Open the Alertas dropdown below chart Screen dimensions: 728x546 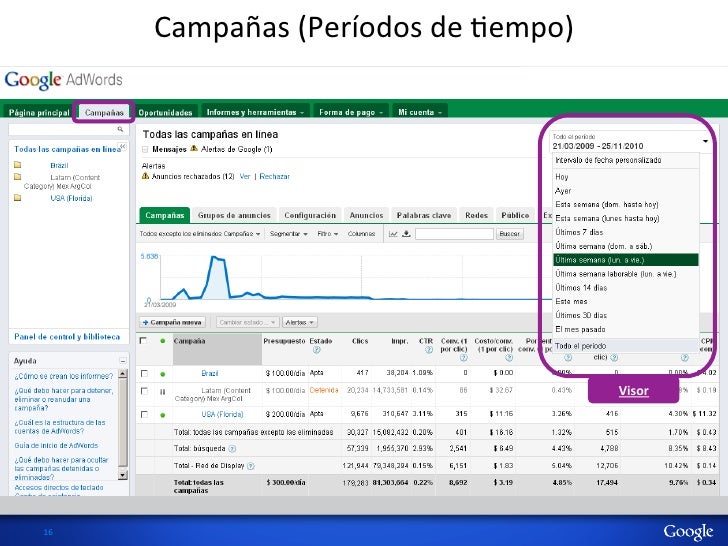[x=299, y=322]
